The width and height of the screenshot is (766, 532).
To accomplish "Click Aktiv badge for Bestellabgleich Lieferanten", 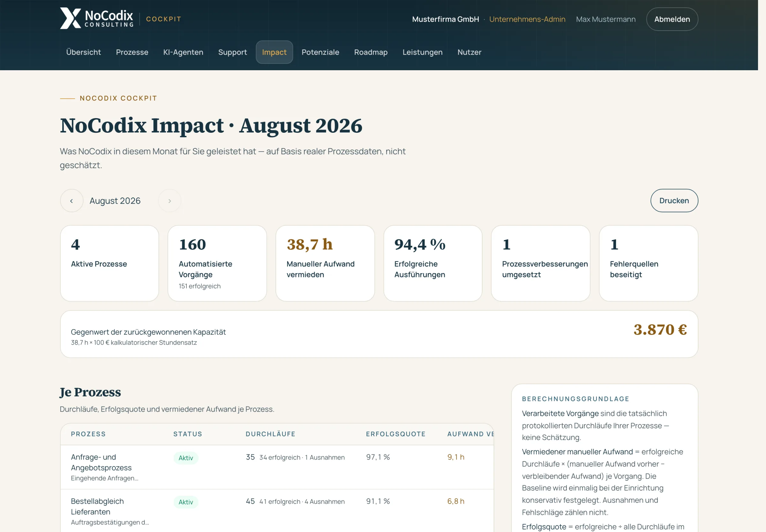I will pyautogui.click(x=186, y=502).
